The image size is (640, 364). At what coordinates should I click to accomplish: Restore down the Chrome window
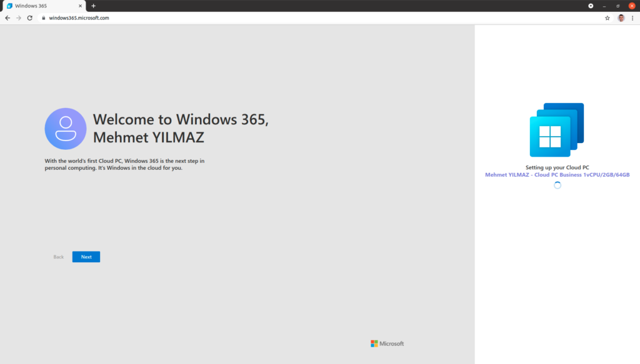tap(618, 6)
